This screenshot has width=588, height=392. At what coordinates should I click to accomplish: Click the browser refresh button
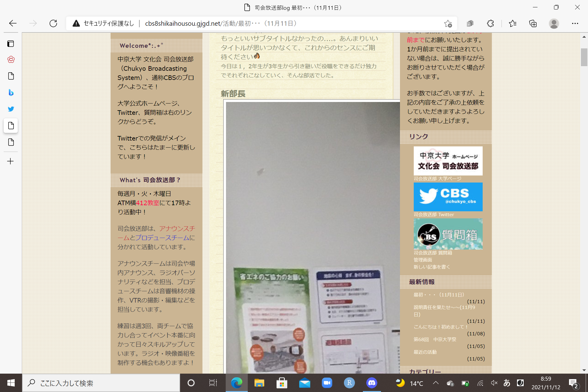click(x=53, y=23)
